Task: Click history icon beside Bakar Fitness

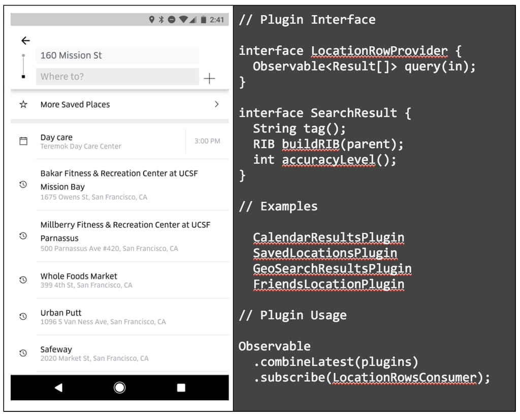Action: [23, 185]
